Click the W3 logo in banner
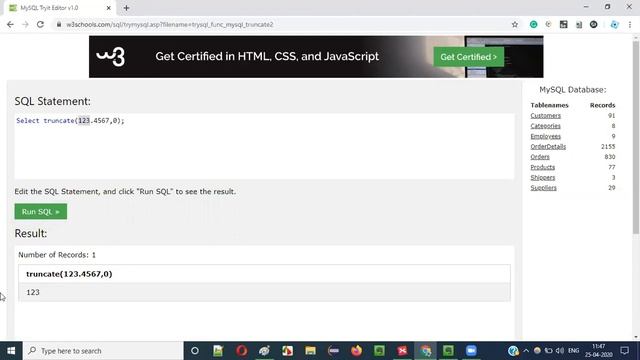 (111, 56)
